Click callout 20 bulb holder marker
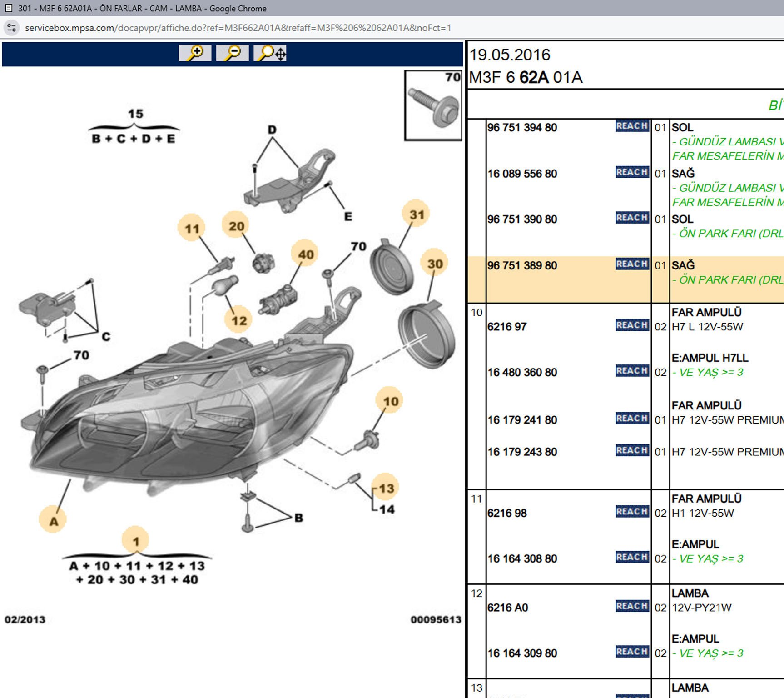The width and height of the screenshot is (784, 698). click(236, 226)
